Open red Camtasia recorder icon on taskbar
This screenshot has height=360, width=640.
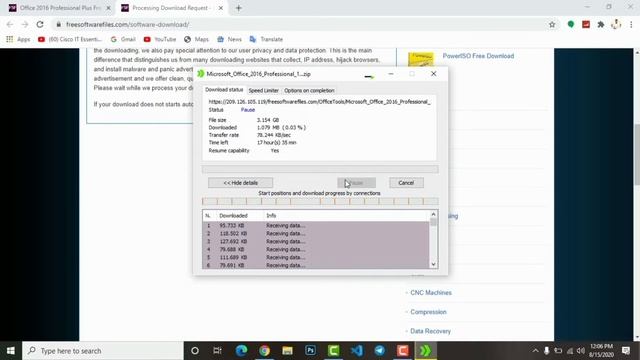click(x=402, y=351)
